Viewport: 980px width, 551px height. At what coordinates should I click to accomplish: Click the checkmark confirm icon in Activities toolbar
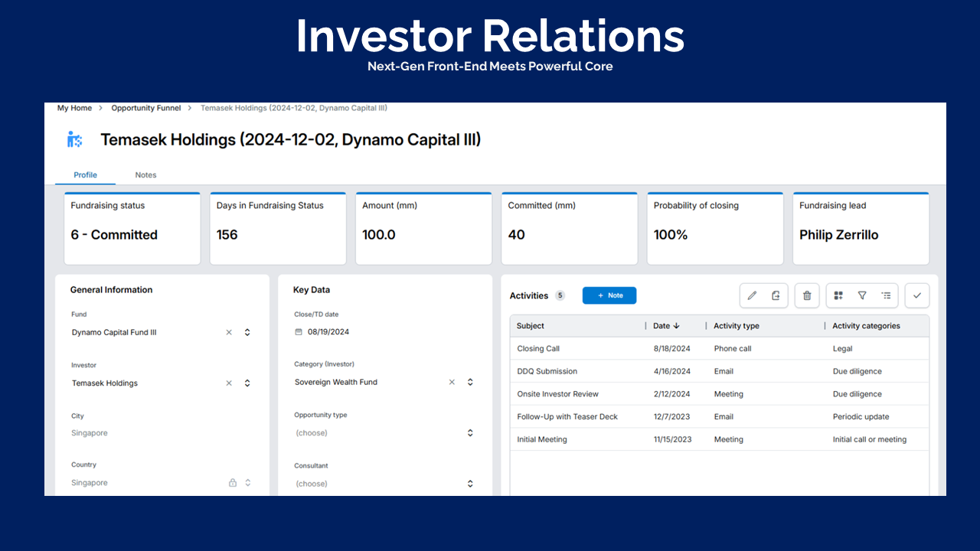point(917,295)
